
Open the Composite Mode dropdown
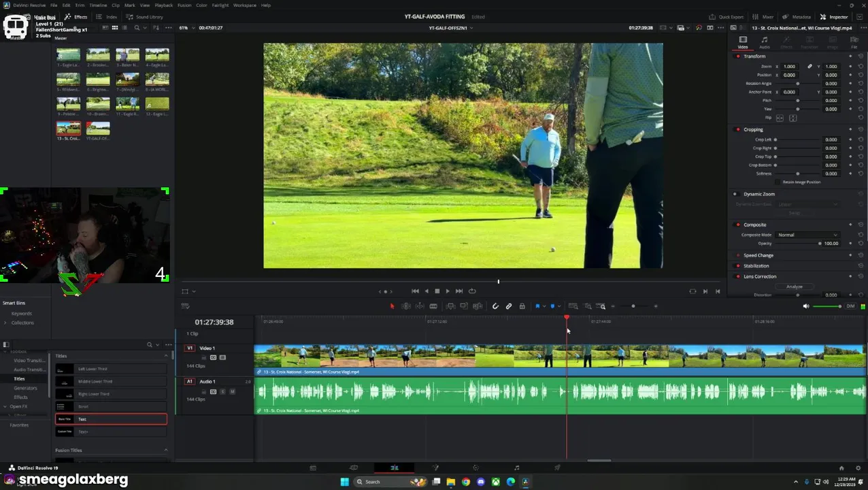[807, 235]
